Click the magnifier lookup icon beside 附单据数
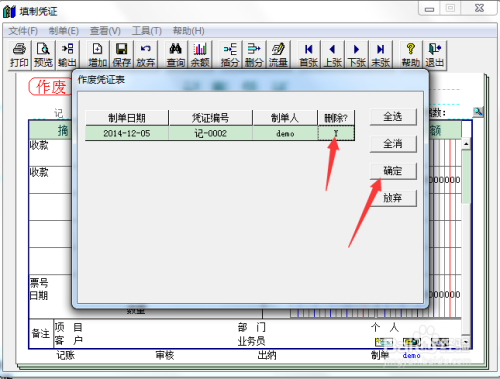 478,112
